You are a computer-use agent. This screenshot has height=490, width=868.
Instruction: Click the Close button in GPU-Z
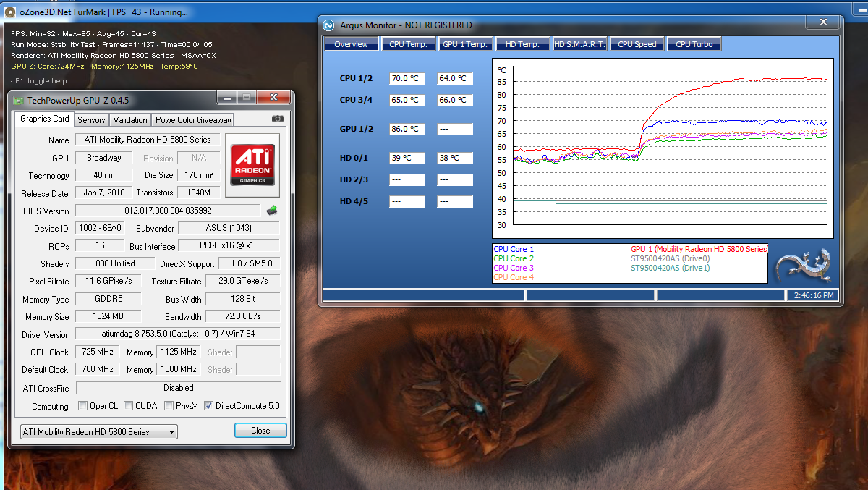(x=260, y=431)
